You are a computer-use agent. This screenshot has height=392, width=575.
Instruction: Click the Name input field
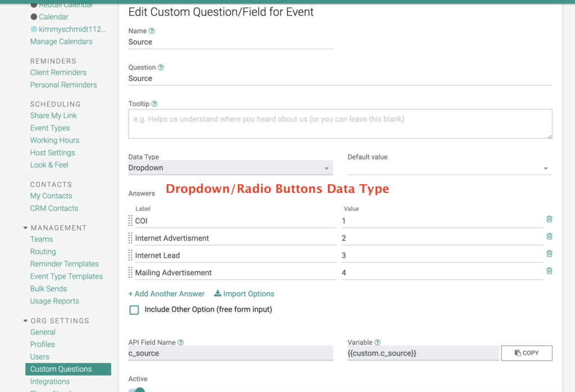(231, 42)
